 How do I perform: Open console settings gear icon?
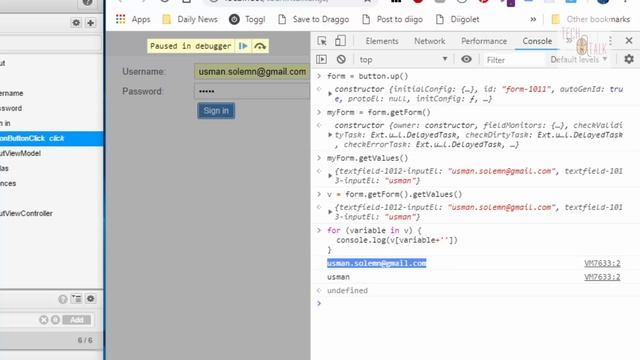(x=629, y=59)
